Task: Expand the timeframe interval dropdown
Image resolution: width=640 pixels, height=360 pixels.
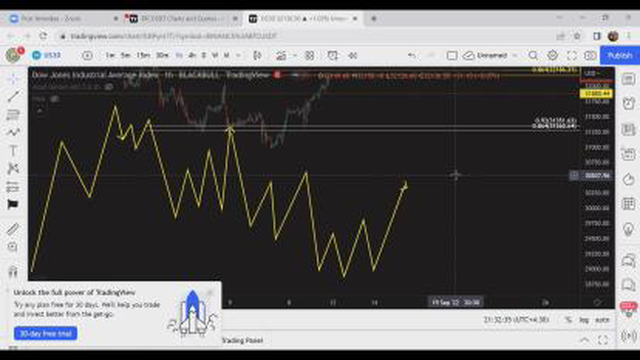Action: pos(238,55)
